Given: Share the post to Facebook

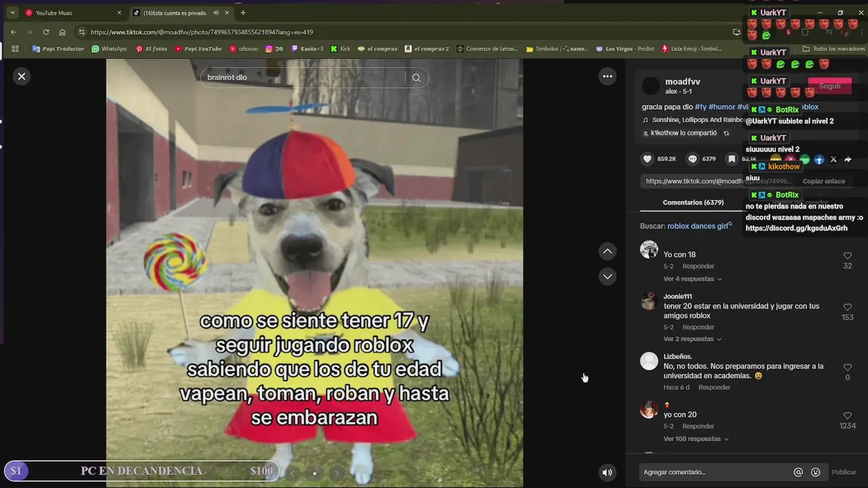Looking at the screenshot, I should point(819,159).
